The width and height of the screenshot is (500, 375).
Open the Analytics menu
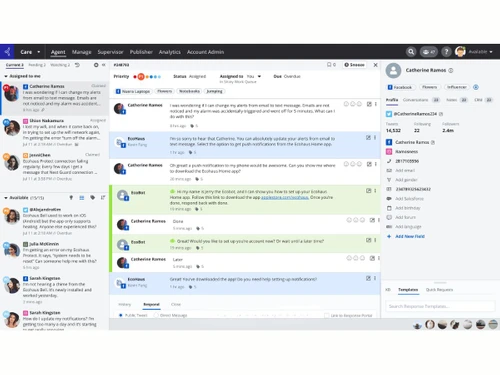[169, 52]
